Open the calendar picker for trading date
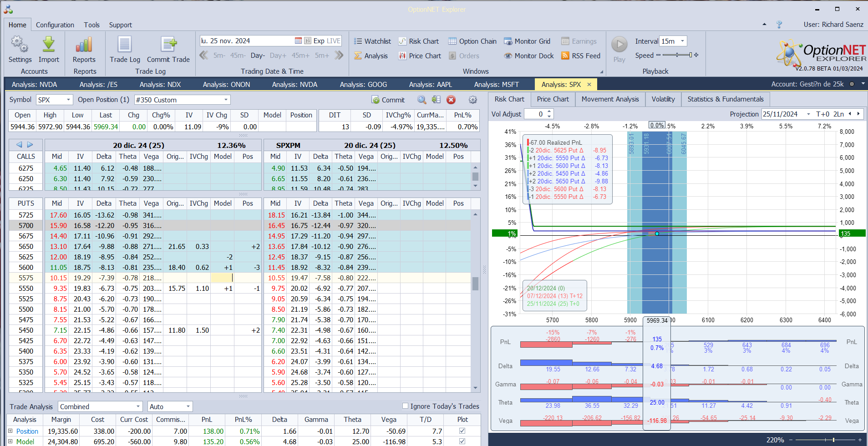Viewport: 868px width, 446px height. 298,41
